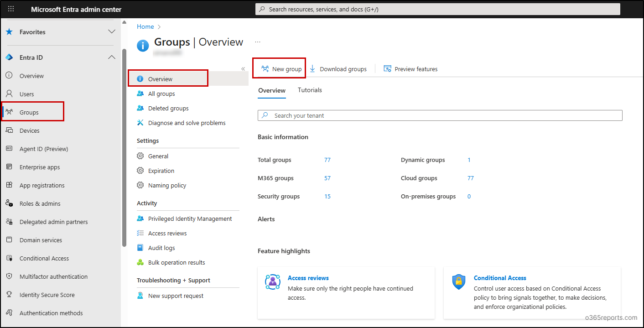Click the Bulk operation results icon

140,262
